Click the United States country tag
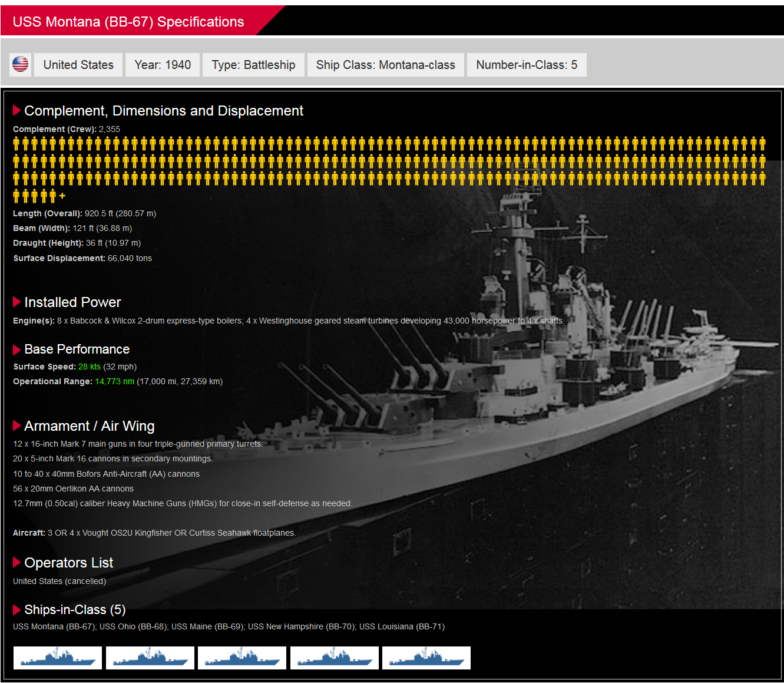This screenshot has height=683, width=784. coord(78,65)
